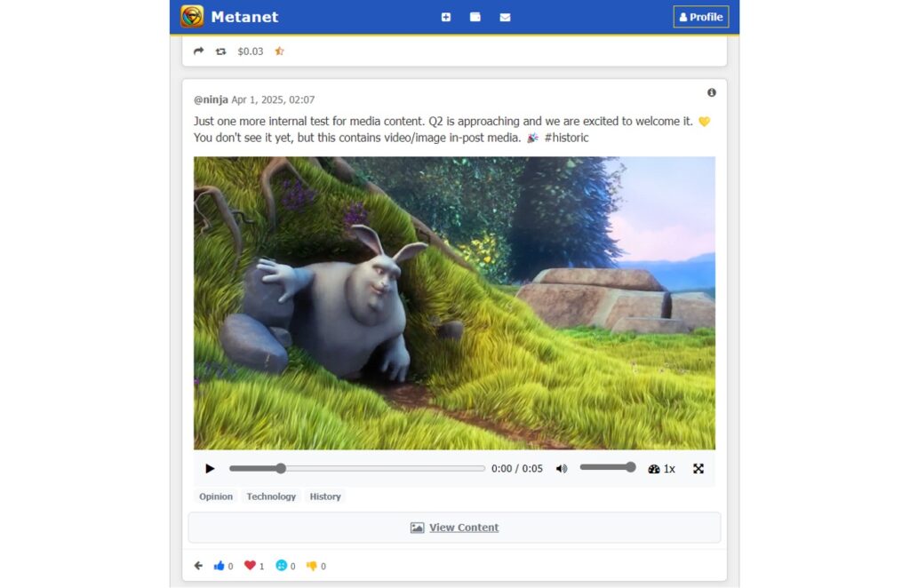Select the Technology tag
Screen dimensions: 910x588
pyautogui.click(x=271, y=497)
